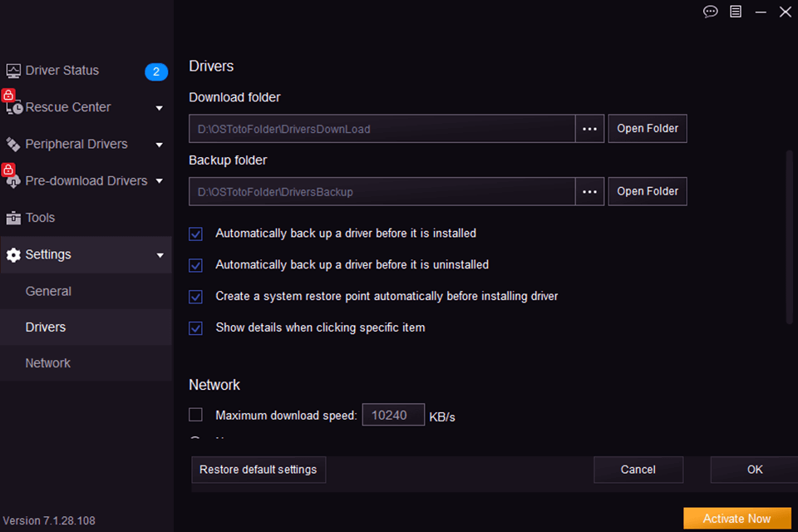
Task: Open the Network settings section
Action: coord(47,362)
